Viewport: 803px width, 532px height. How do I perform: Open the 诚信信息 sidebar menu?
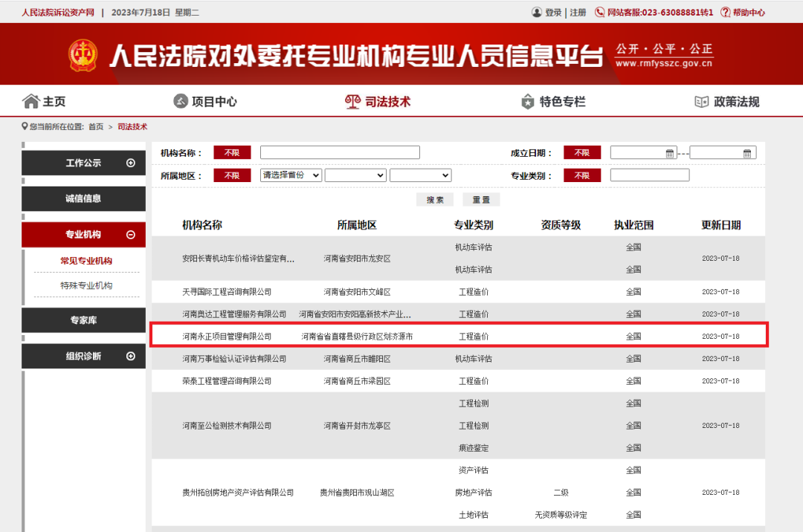click(x=83, y=198)
